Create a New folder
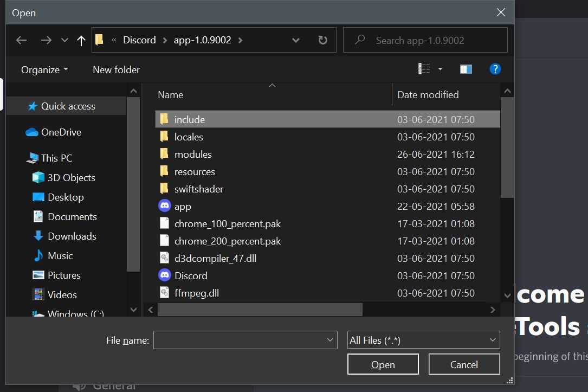The width and height of the screenshot is (588, 392). tap(117, 70)
